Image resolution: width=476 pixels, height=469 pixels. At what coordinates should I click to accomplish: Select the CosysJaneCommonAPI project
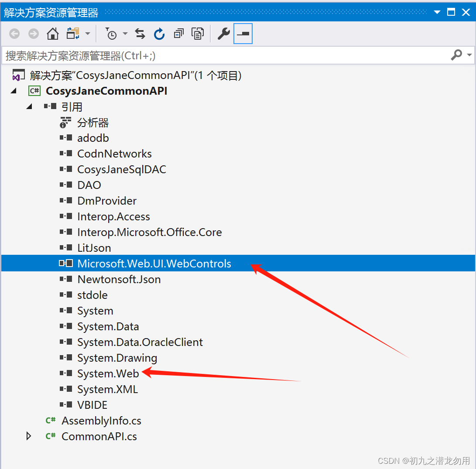click(x=106, y=91)
